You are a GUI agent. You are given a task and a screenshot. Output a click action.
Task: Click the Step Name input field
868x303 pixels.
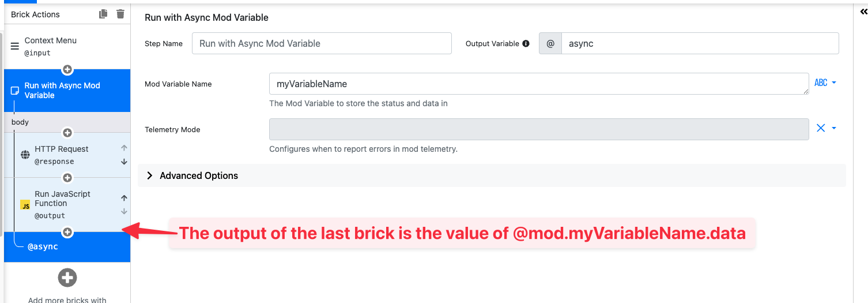[321, 43]
